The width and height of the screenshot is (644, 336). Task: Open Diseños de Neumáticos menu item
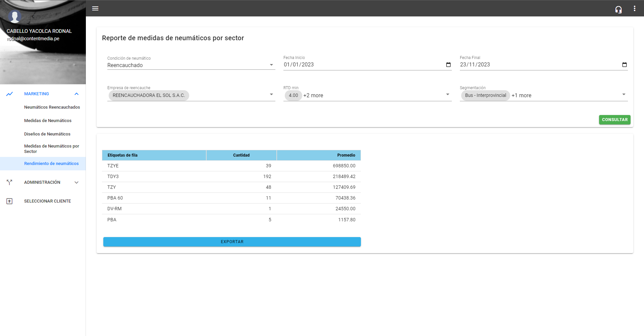[47, 134]
